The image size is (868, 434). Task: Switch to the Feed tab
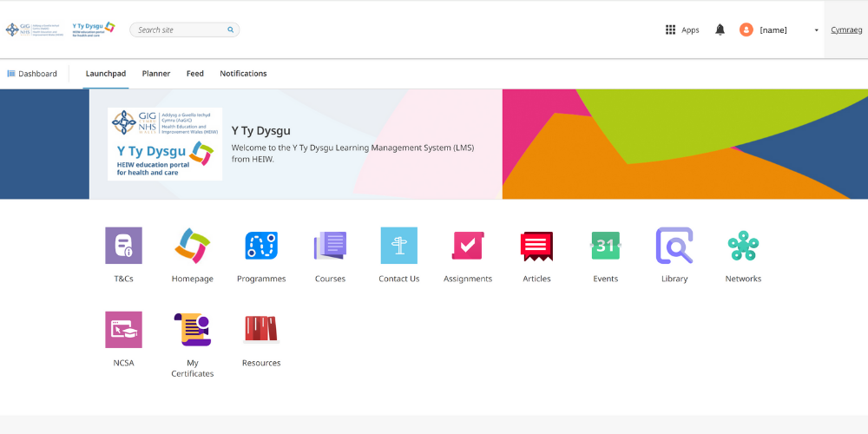pos(194,74)
